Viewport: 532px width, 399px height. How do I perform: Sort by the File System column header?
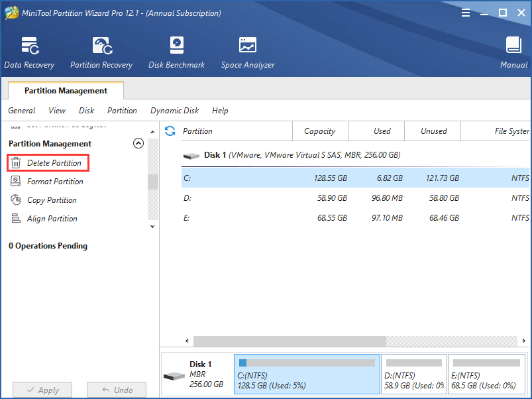pyautogui.click(x=496, y=131)
